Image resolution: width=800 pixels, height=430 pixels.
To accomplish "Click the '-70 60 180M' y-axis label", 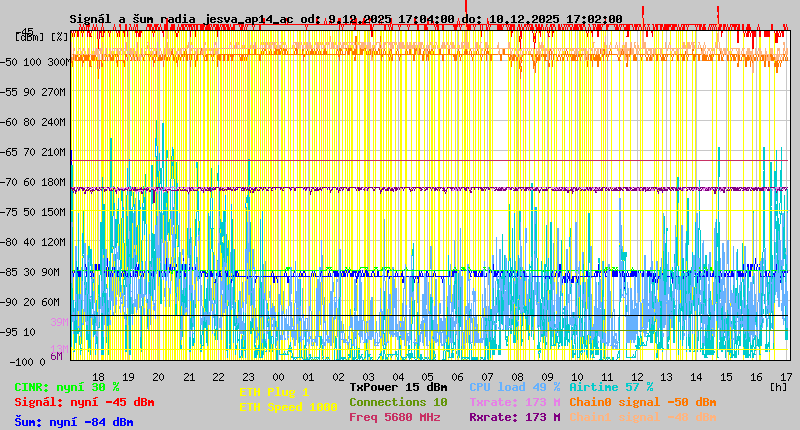I will [34, 182].
